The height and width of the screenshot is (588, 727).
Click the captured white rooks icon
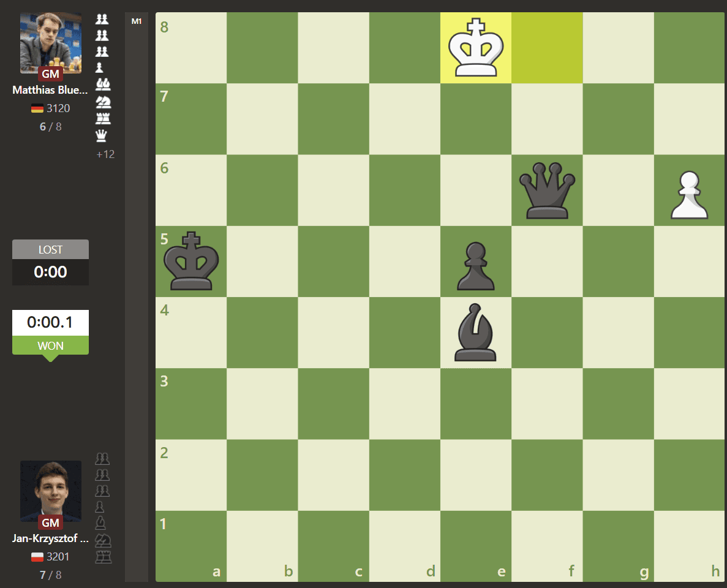(x=102, y=118)
